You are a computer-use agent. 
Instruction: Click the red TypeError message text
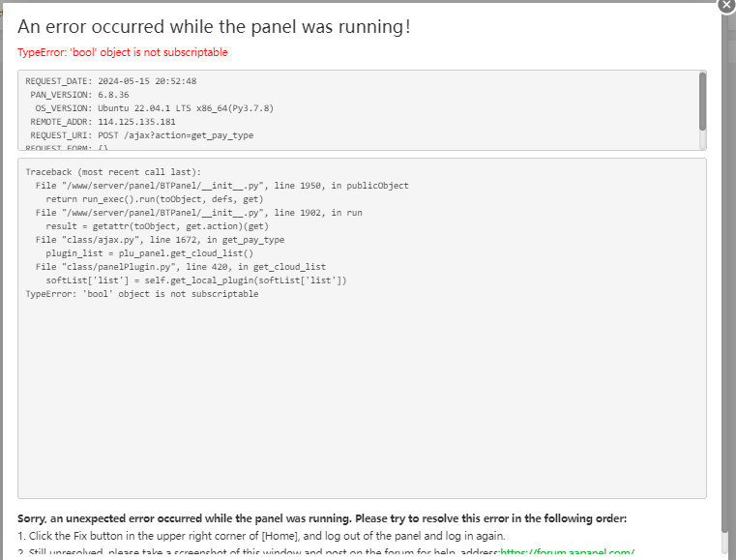pyautogui.click(x=123, y=52)
